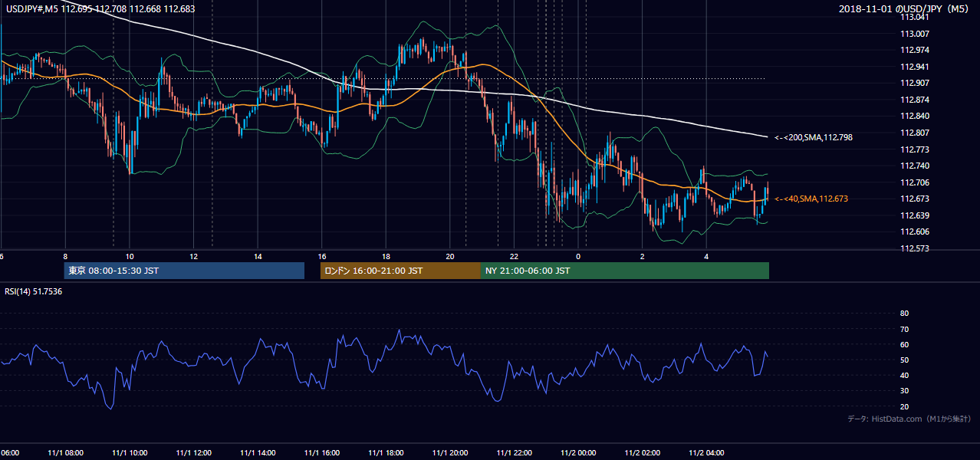Click the 11/1 12:00 bottom time label
Screen dimensions: 980x460
pyautogui.click(x=194, y=453)
